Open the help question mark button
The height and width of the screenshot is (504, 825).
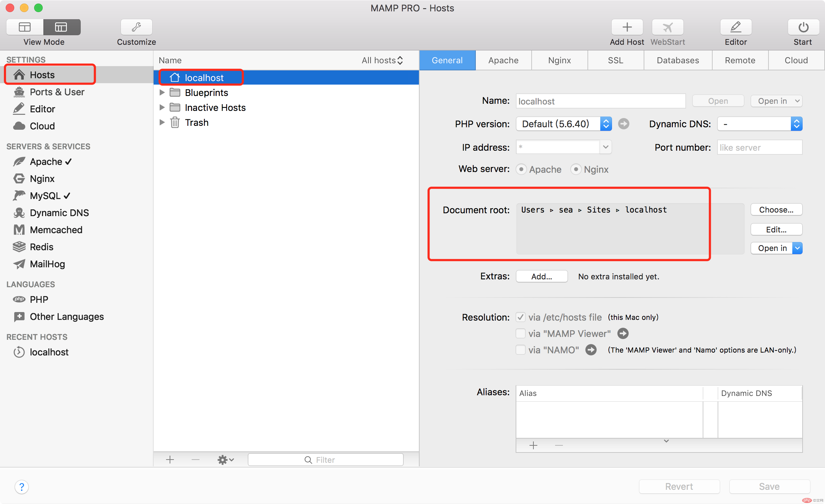click(22, 487)
